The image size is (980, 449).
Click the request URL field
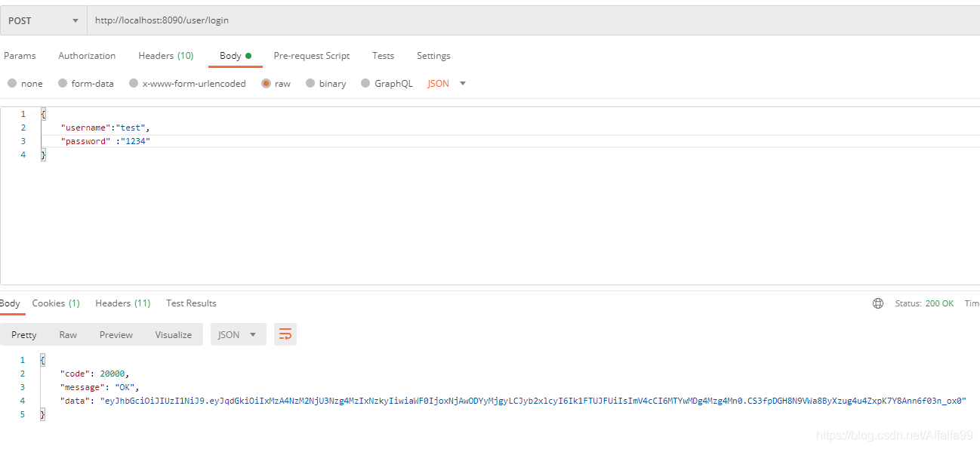534,20
